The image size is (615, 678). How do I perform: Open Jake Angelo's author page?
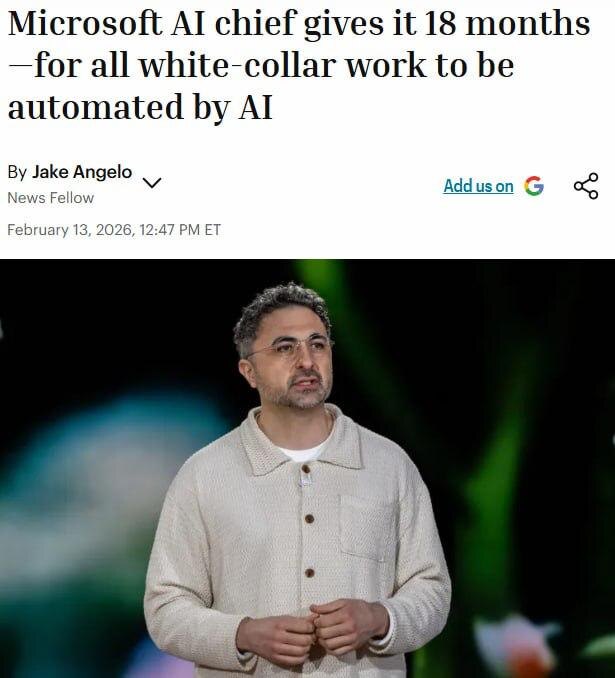click(82, 172)
